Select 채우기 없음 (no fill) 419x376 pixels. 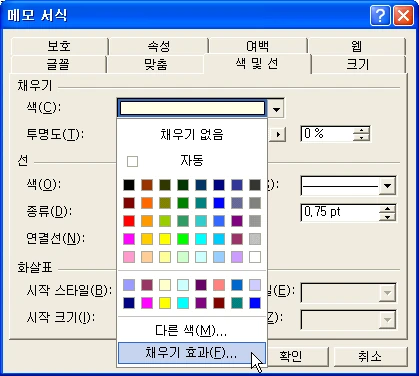192,134
